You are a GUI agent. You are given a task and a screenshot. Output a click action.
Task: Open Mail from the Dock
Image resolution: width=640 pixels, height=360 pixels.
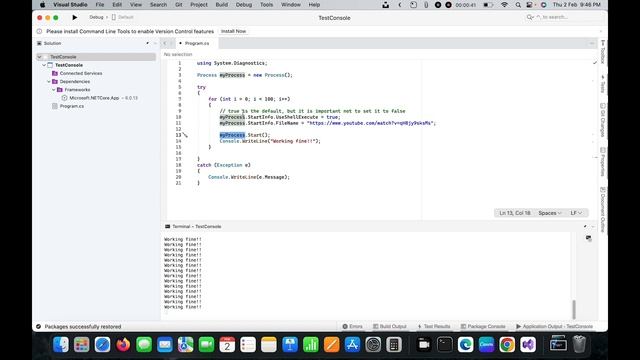point(165,345)
